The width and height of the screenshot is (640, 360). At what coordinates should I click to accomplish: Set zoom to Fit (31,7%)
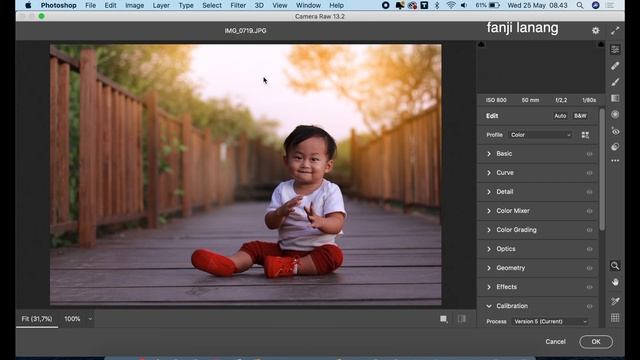[x=37, y=319]
